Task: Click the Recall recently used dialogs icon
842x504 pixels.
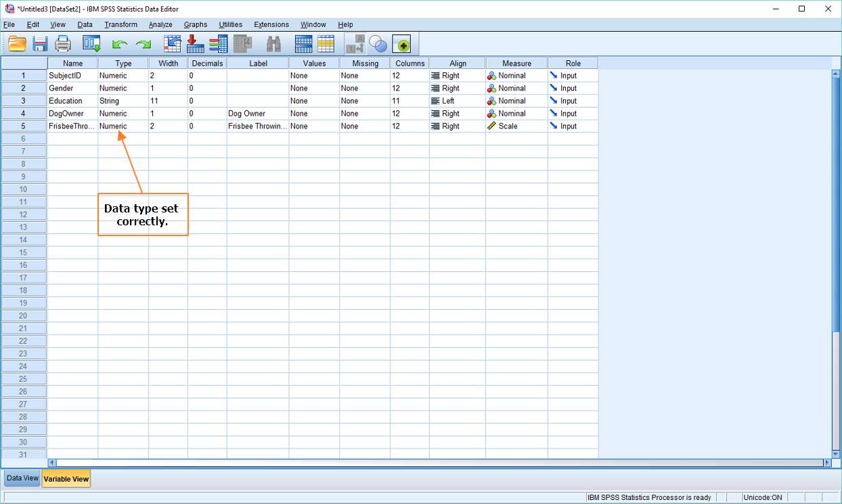Action: tap(91, 44)
